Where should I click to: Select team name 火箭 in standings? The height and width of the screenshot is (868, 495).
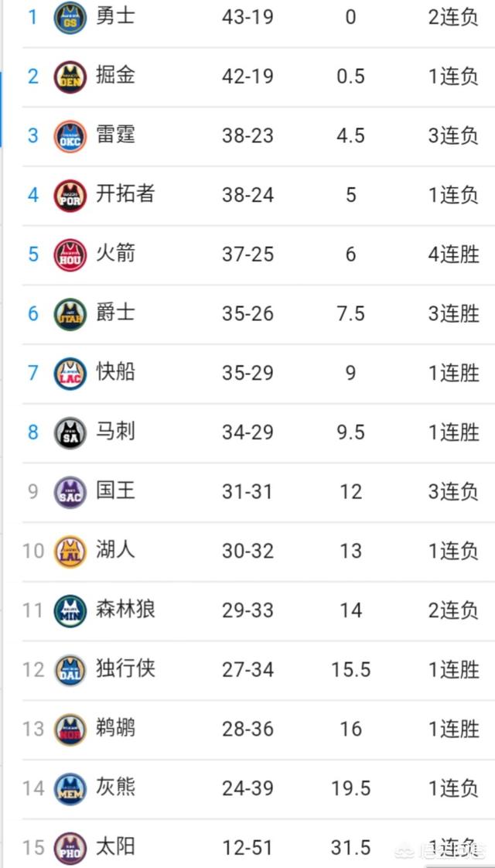click(x=115, y=254)
